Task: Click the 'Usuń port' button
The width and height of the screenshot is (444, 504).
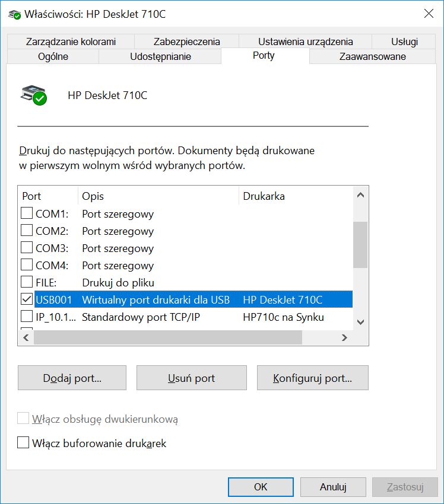Action: point(192,378)
